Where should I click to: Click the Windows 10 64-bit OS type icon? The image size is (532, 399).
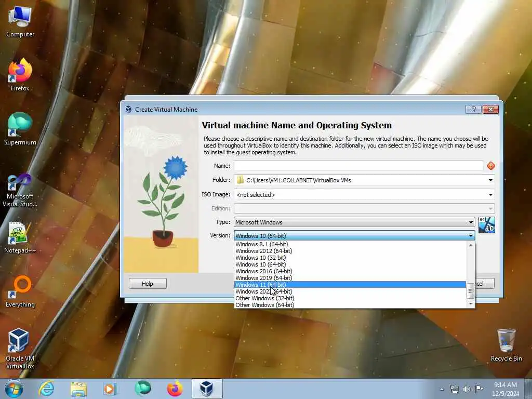point(486,225)
